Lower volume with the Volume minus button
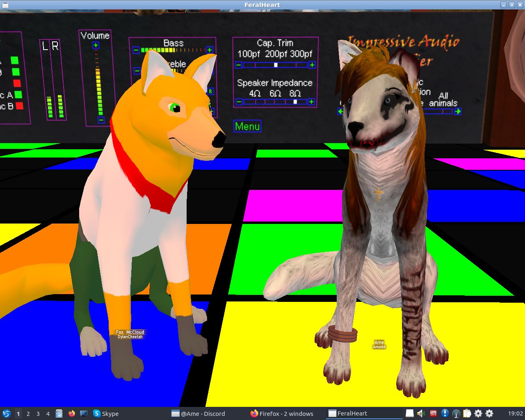Image resolution: width=525 pixels, height=420 pixels. tap(101, 120)
